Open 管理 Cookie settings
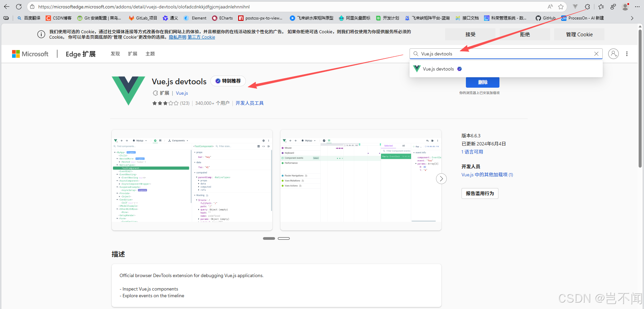Image resolution: width=644 pixels, height=309 pixels. (579, 34)
